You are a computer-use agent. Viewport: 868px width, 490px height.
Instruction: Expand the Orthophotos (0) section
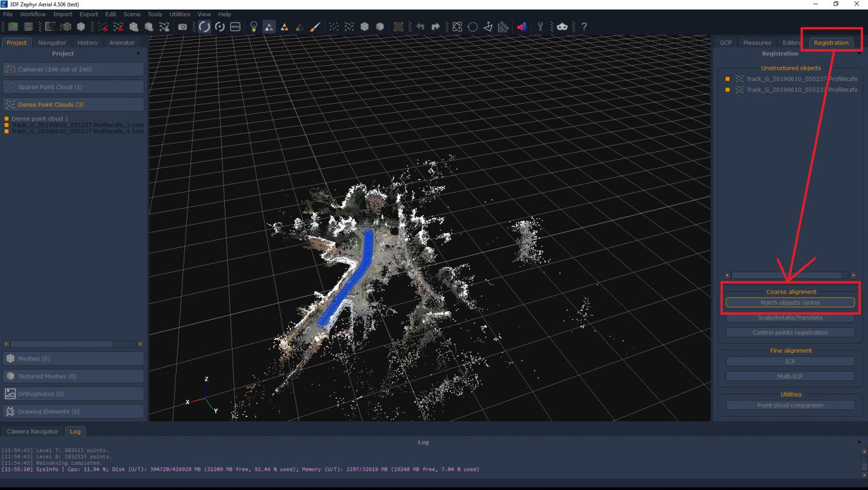pos(74,394)
